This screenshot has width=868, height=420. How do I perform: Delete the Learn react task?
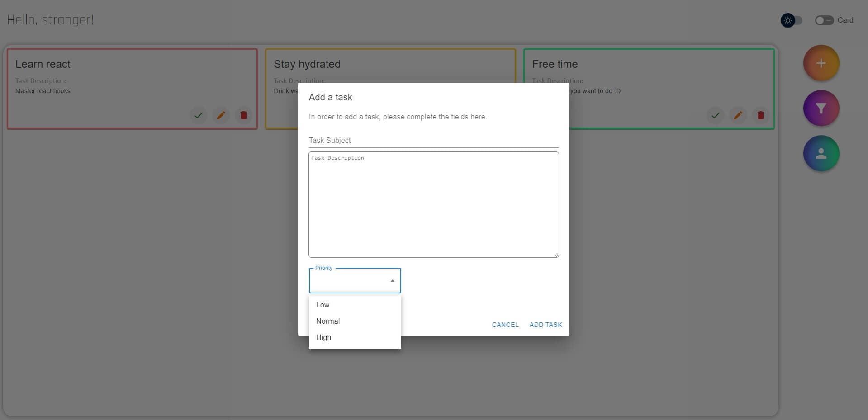pyautogui.click(x=244, y=115)
